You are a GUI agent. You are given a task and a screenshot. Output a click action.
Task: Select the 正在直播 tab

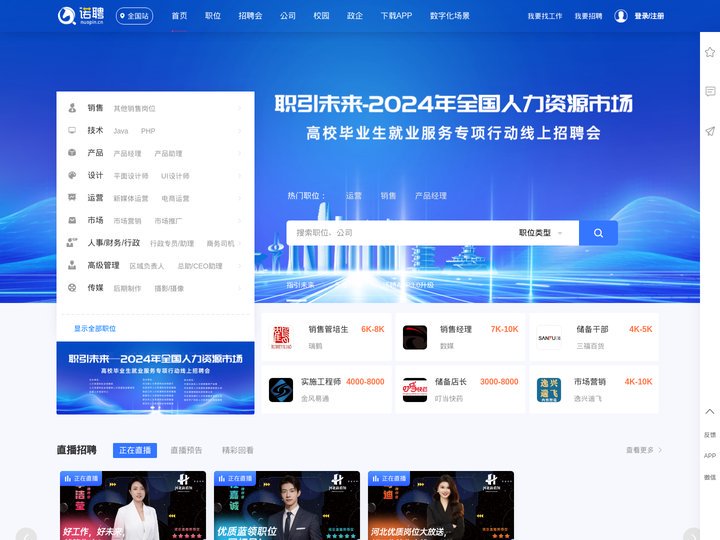(135, 450)
